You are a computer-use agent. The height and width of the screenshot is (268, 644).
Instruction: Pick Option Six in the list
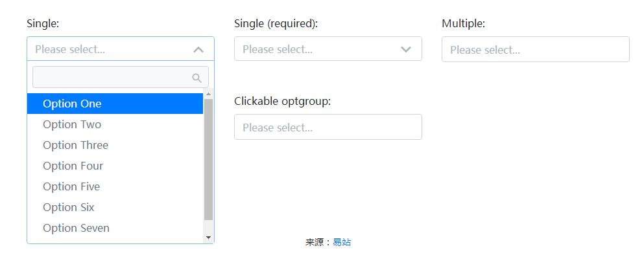pyautogui.click(x=69, y=207)
